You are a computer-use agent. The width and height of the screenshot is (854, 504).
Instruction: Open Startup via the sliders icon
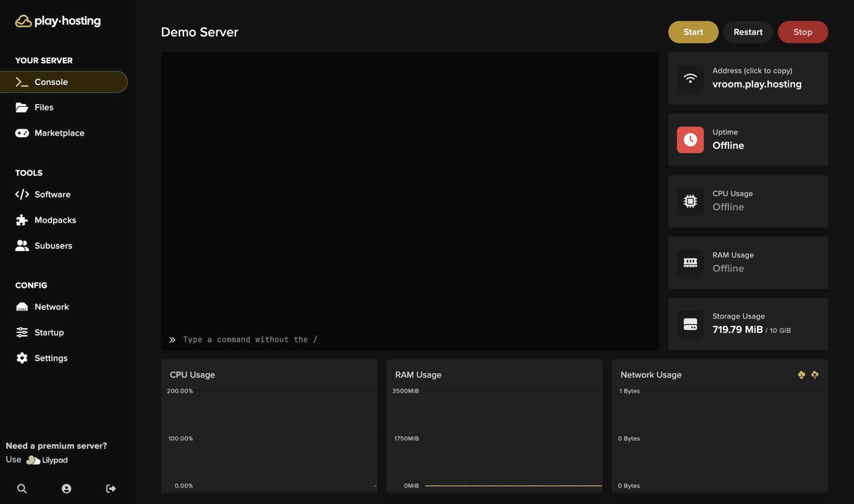[22, 332]
